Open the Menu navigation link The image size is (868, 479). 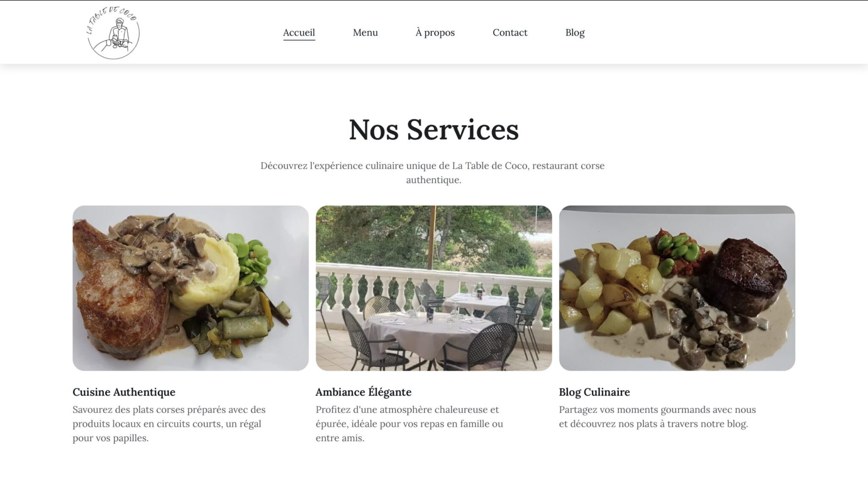365,33
